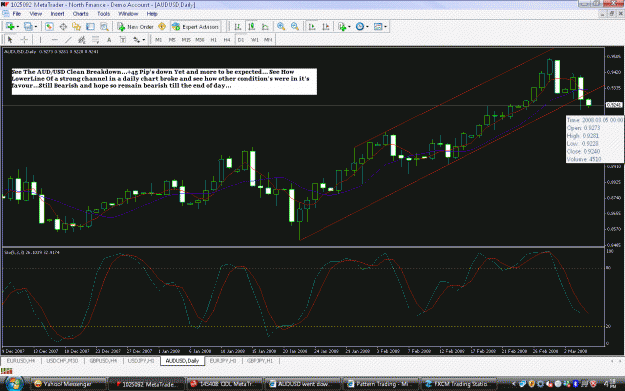Switch to USDCHF,M30 chart tab

[x=62, y=361]
